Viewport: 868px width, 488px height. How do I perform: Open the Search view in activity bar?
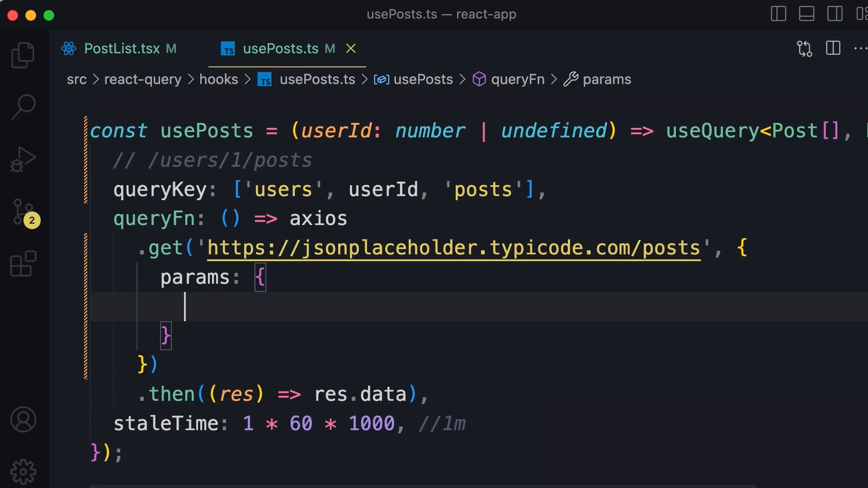(x=23, y=107)
